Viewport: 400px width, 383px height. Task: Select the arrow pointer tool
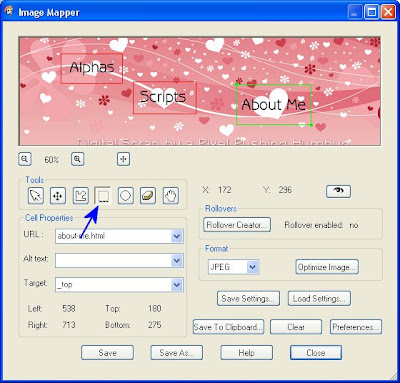36,195
